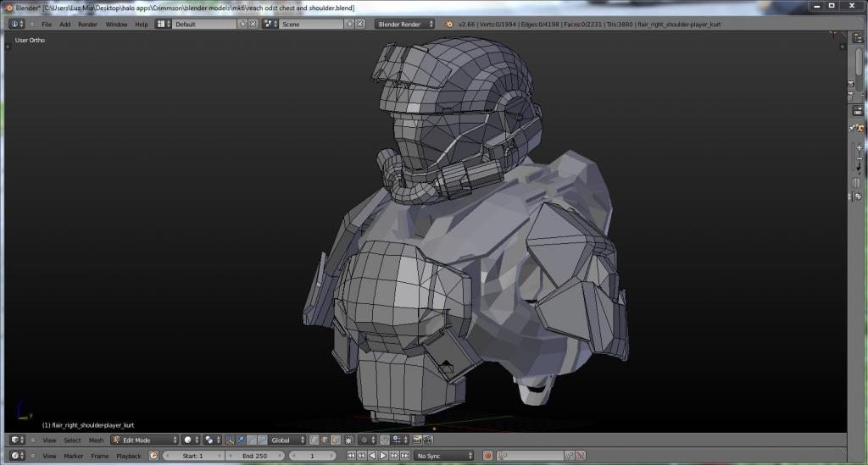Click the Playback menu in timeline
The height and width of the screenshot is (465, 868).
point(129,456)
